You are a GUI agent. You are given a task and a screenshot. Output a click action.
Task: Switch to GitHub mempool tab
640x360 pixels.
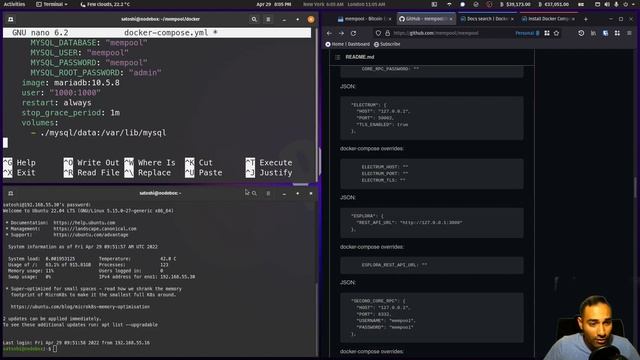coord(425,19)
